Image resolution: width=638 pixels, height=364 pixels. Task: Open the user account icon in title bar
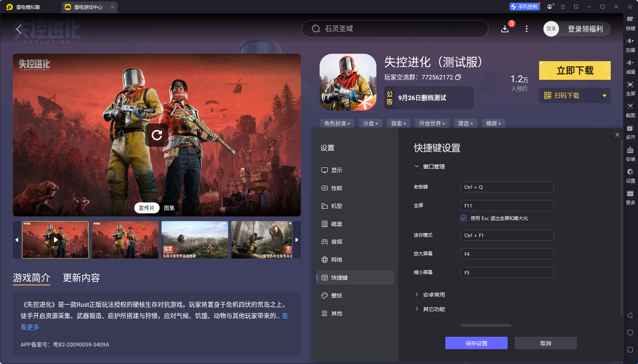(550, 7)
